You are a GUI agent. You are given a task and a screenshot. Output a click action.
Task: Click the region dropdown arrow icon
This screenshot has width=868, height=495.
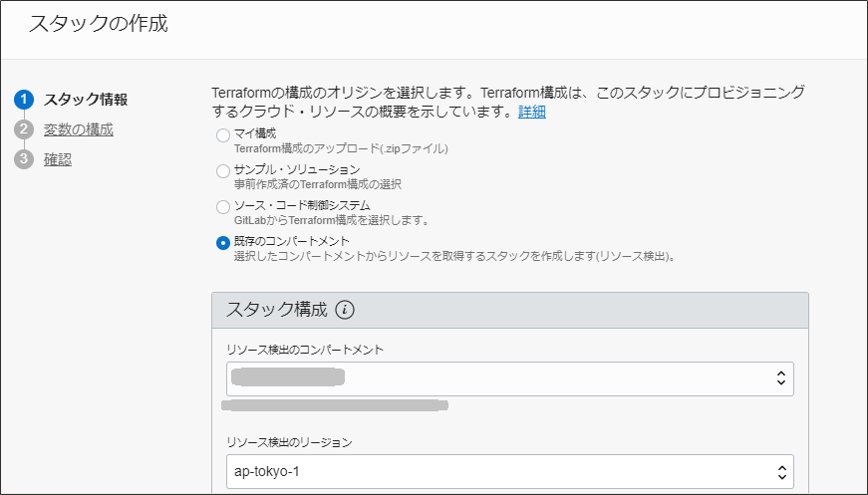(x=782, y=471)
